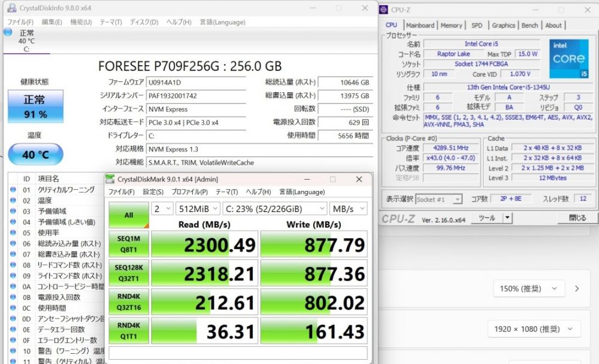Open 機能(U) menu in CrystalDiskInfo

point(81,22)
